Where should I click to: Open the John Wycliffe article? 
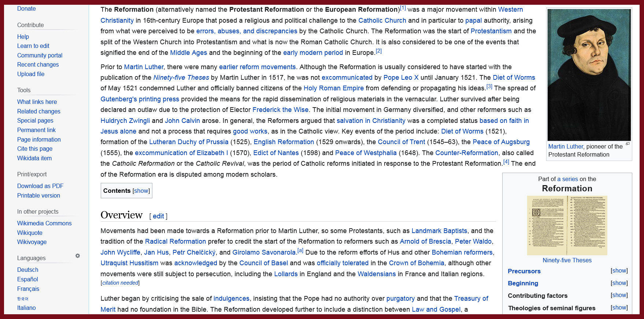point(121,252)
